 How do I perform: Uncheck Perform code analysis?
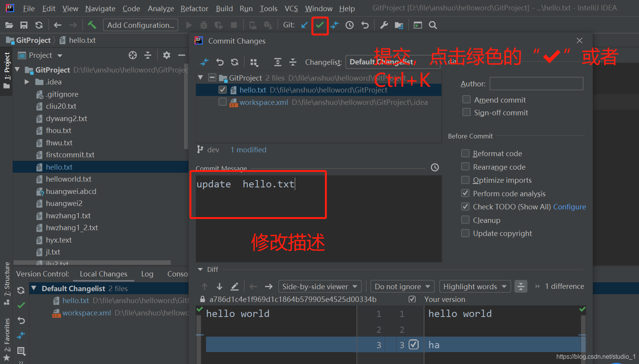[465, 193]
